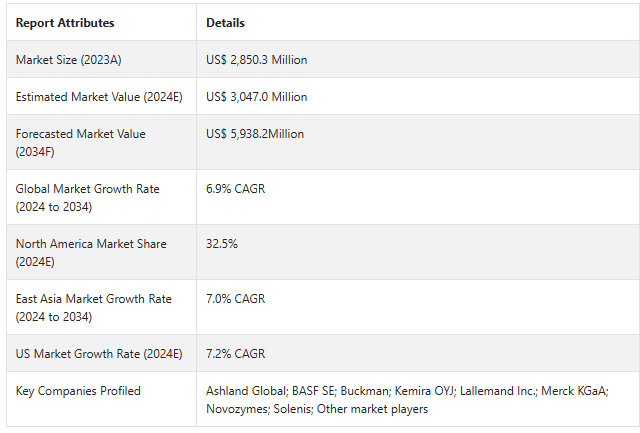Click the Report Attributes column header
Screen dimensions: 640x433
pos(65,23)
